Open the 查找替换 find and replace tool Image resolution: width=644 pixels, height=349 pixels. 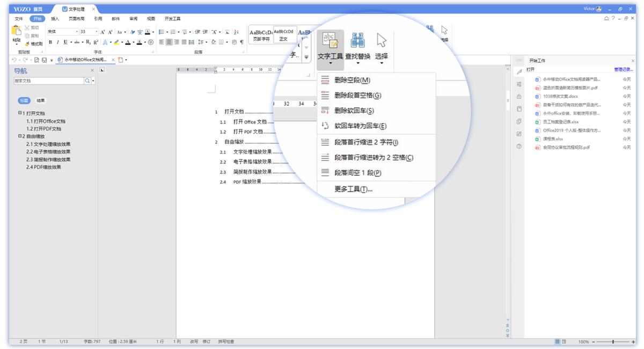(x=357, y=40)
